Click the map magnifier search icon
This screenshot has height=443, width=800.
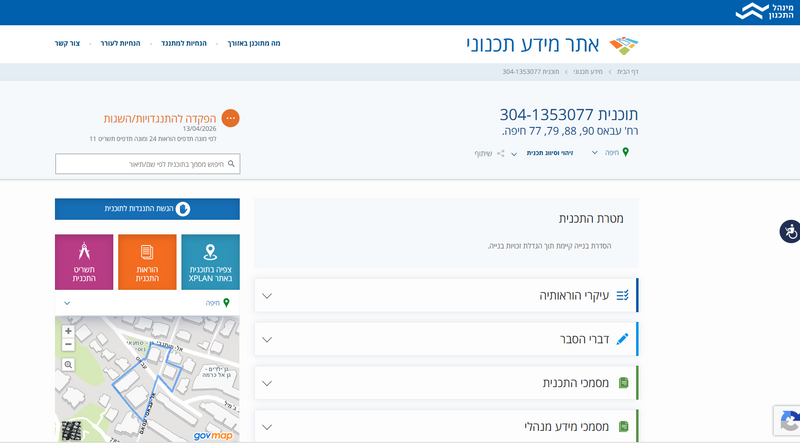coord(68,365)
